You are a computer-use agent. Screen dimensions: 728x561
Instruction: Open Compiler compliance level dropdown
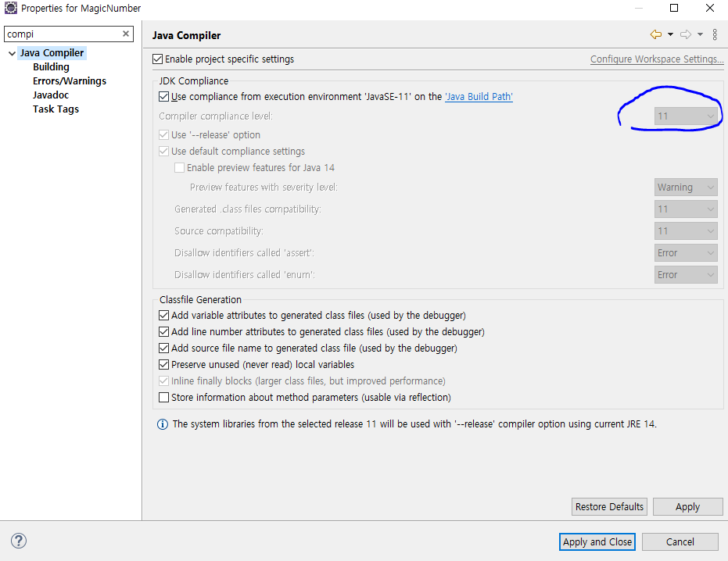click(686, 116)
